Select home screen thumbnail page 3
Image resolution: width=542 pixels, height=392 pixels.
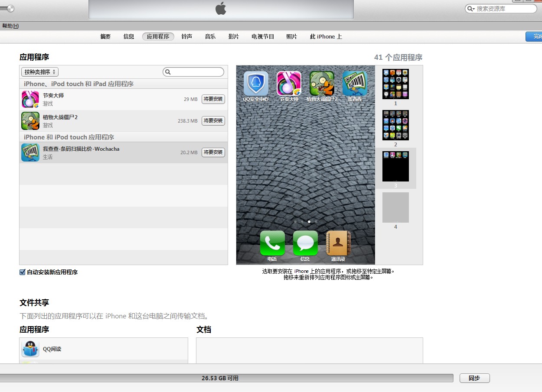(x=395, y=166)
